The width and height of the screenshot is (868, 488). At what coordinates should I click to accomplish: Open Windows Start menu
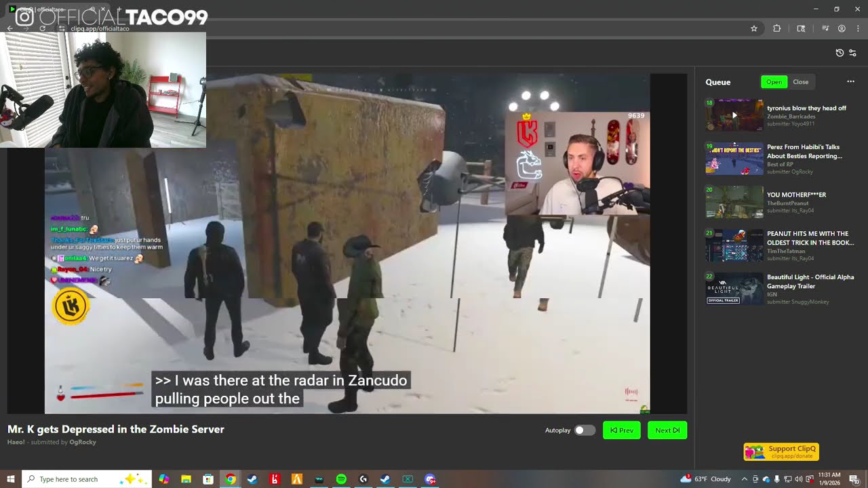coord(11,479)
